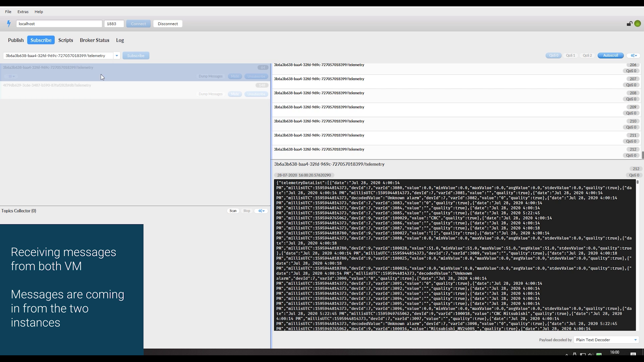644x362 pixels.
Task: Click message count badge 64
Action: [x=263, y=67]
